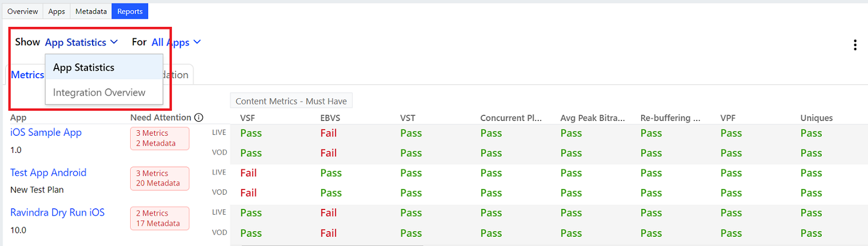Open the iOS Sample App link
This screenshot has width=868, height=246.
[x=46, y=132]
